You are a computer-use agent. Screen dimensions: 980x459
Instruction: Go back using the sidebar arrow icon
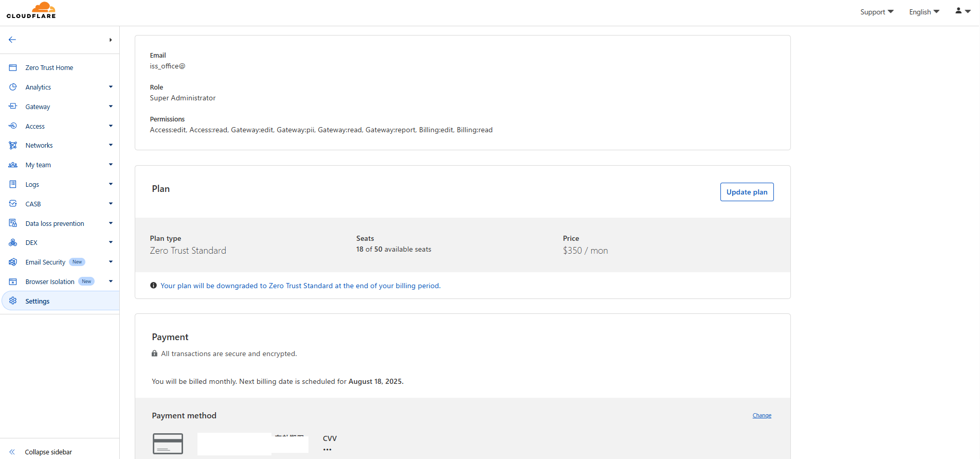[x=12, y=40]
